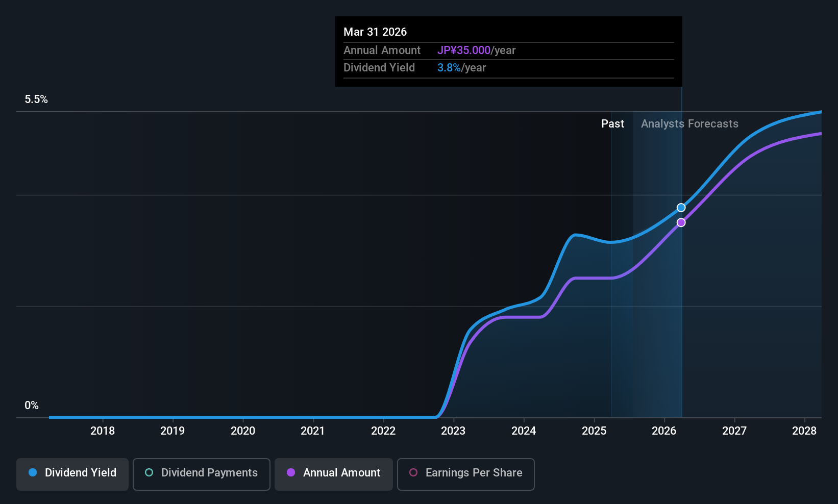Viewport: 838px width, 504px height.
Task: Select the blue dividend yield data point marker
Action: [x=681, y=208]
